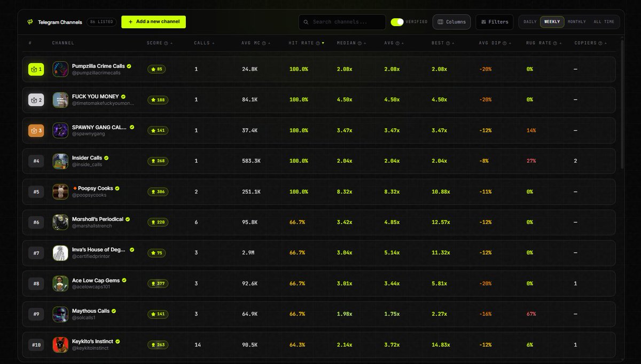Select the Weekly tab
The height and width of the screenshot is (364, 641).
[x=552, y=22]
